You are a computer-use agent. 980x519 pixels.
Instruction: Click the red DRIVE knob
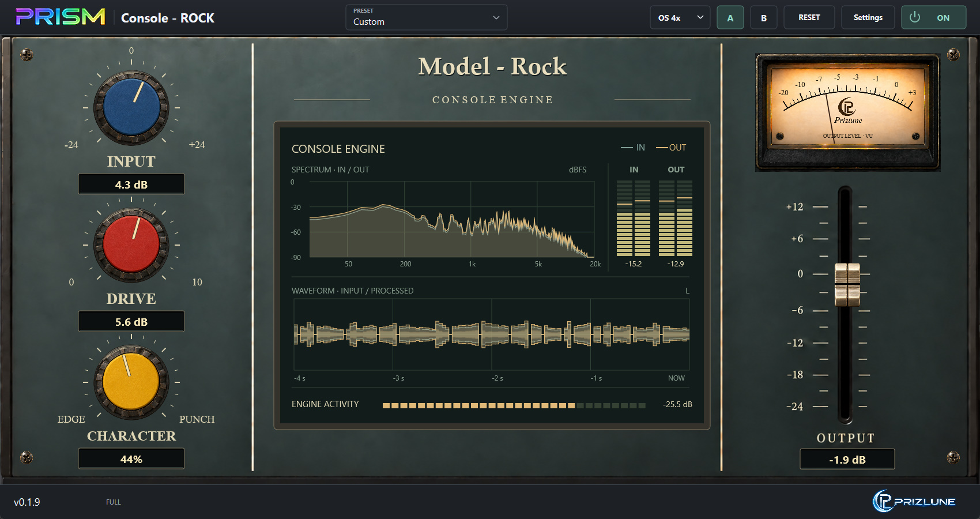tap(131, 245)
